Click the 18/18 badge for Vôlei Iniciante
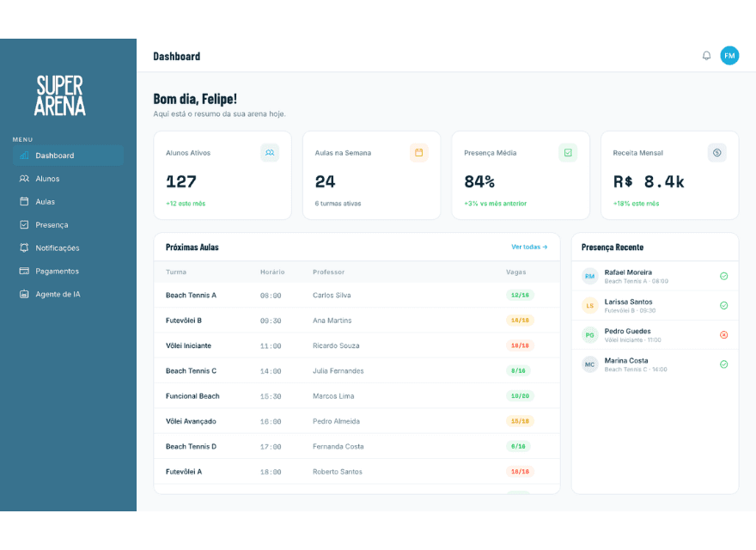This screenshot has width=756, height=550. coord(520,345)
